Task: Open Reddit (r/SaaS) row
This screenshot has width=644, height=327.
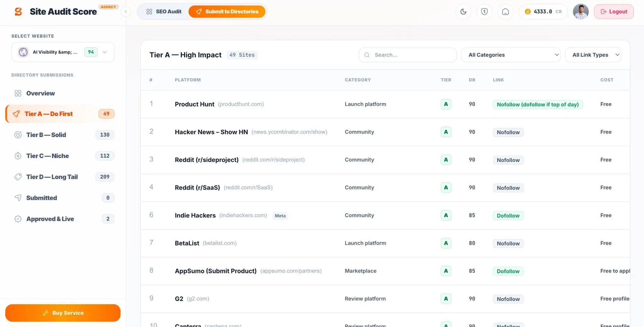Action: coord(385,188)
